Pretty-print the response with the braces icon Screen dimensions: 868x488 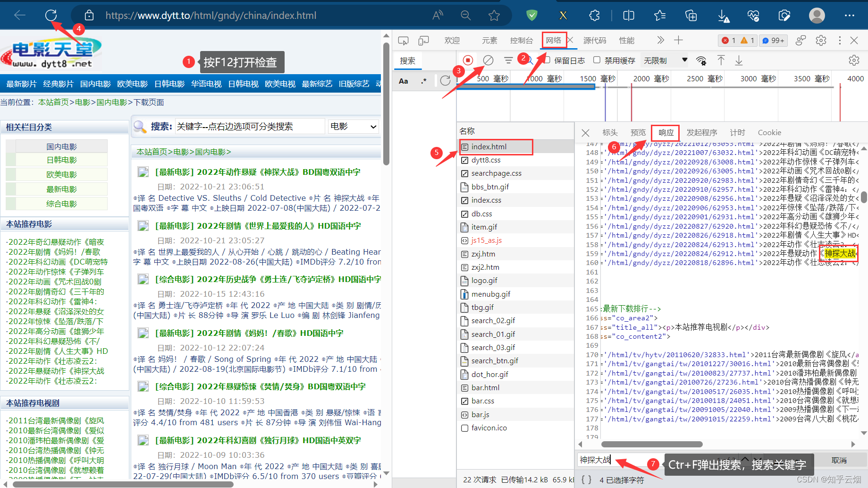tap(586, 479)
